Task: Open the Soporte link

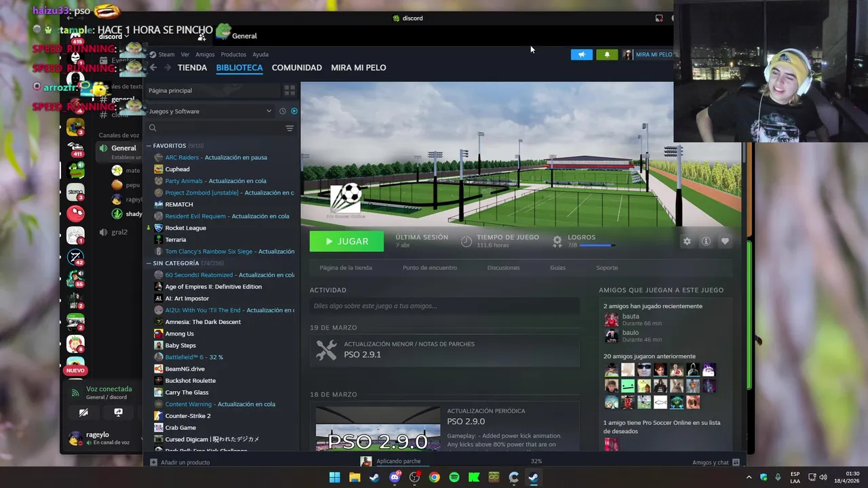Action: click(x=607, y=268)
